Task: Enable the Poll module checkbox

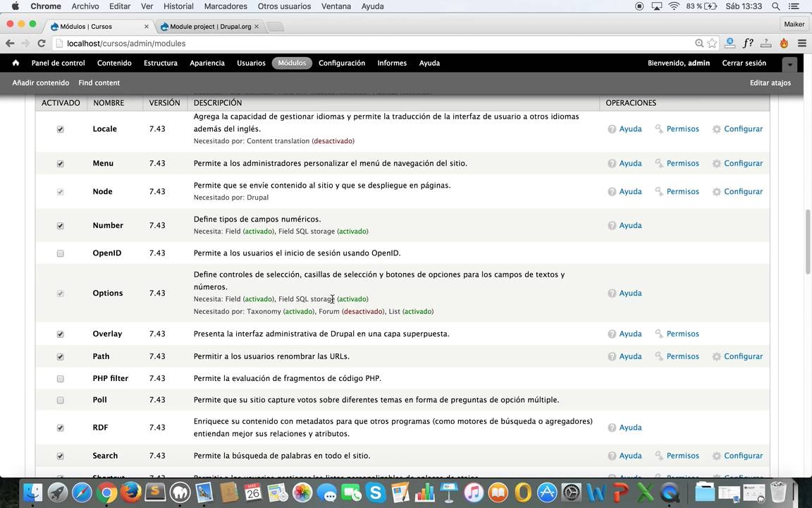Action: tap(60, 400)
